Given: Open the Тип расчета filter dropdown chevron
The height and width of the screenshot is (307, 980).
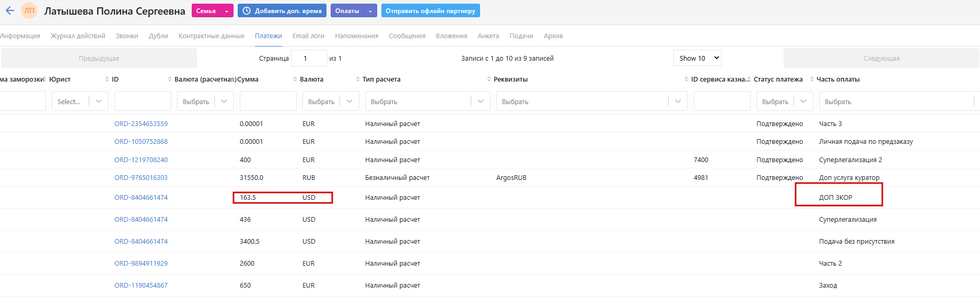Looking at the screenshot, I should (x=481, y=101).
